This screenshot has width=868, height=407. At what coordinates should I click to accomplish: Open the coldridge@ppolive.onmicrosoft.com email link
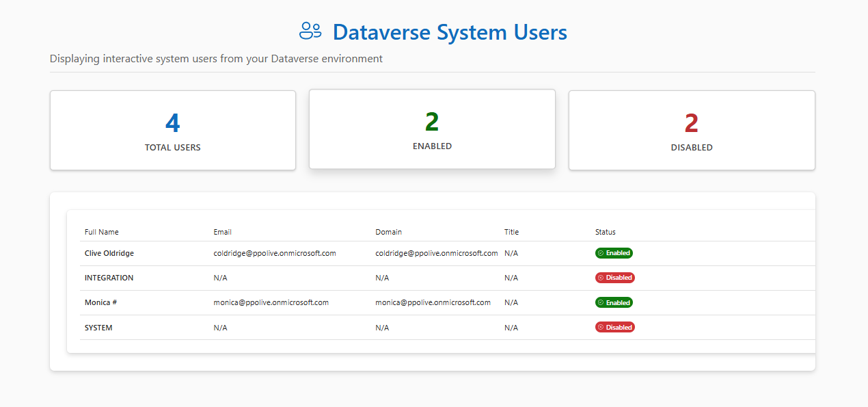point(275,252)
